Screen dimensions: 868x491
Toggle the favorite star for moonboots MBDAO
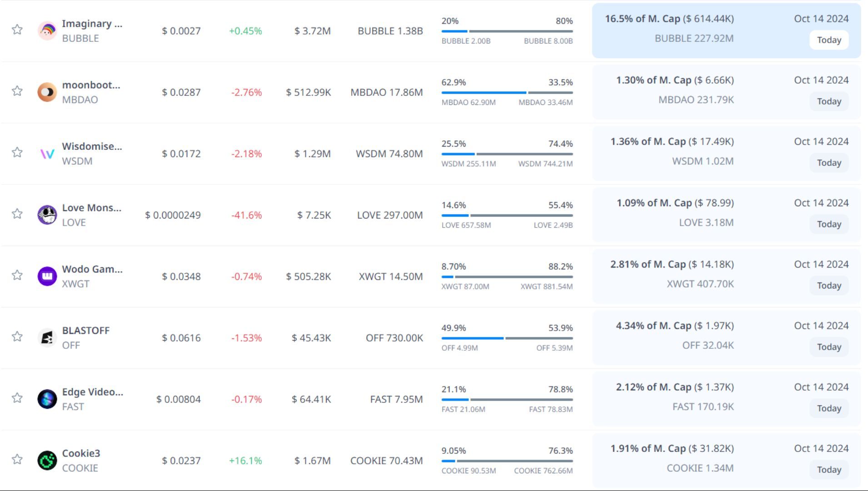[x=17, y=91]
